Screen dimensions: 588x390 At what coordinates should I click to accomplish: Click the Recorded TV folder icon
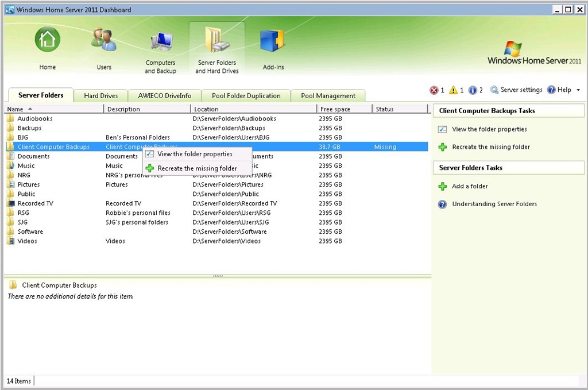tap(10, 203)
